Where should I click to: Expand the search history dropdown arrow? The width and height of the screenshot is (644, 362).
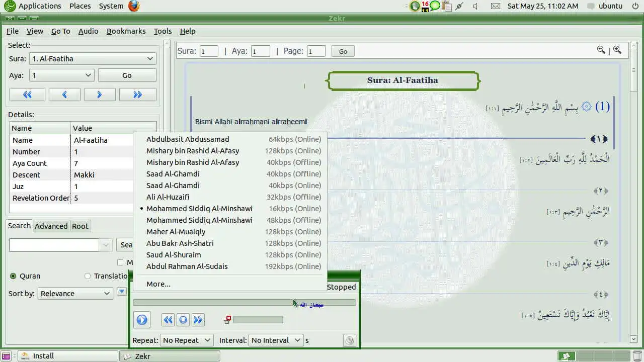tap(106, 245)
